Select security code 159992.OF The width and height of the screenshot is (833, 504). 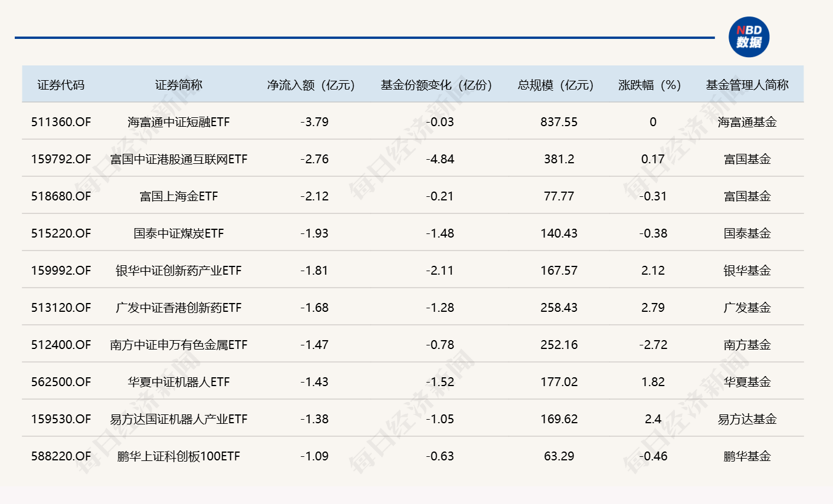coord(61,271)
